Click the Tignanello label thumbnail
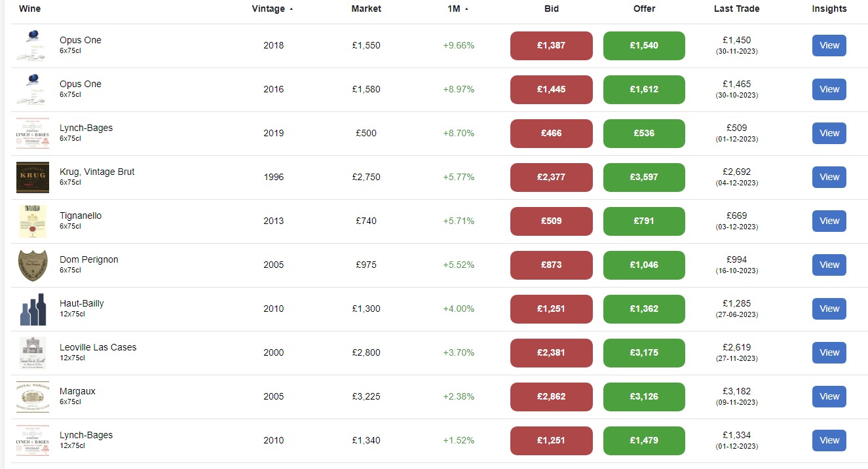Screen dimensions: 868x469 (33, 221)
